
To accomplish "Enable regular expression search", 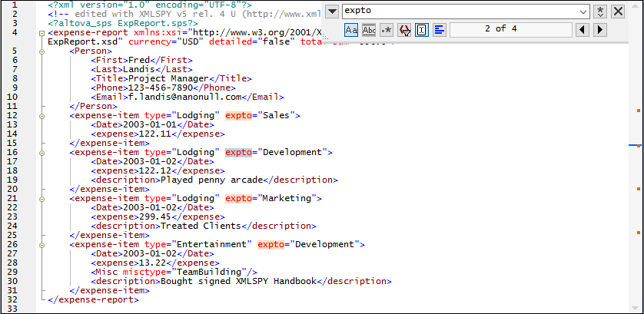I will coord(387,29).
